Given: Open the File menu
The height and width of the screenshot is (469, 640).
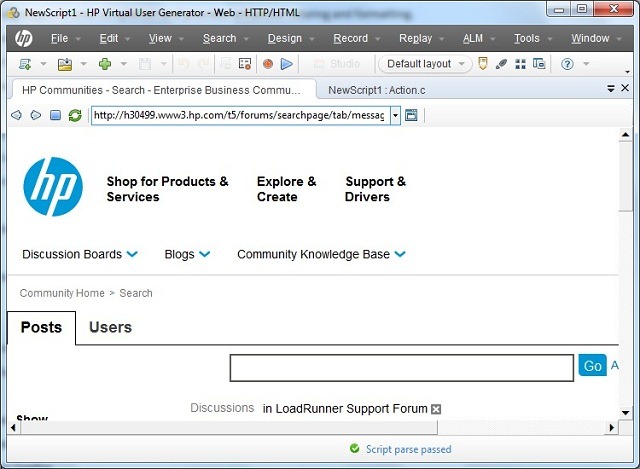Looking at the screenshot, I should pyautogui.click(x=65, y=38).
